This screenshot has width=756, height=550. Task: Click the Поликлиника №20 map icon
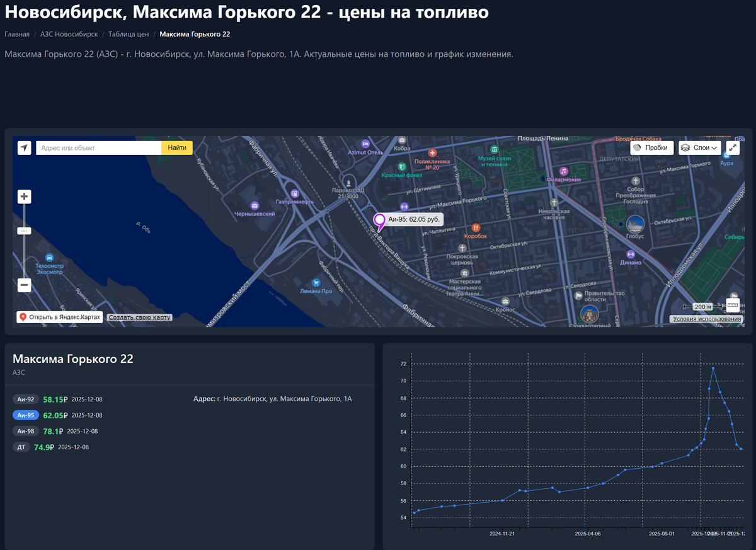432,152
